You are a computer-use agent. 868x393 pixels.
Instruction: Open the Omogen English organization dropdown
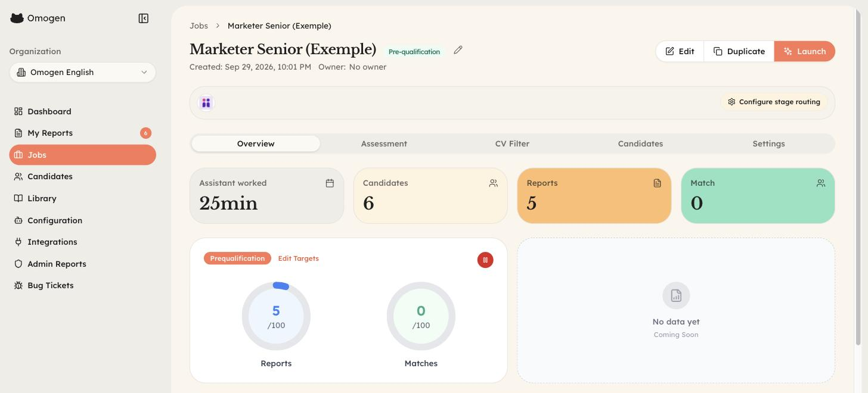pyautogui.click(x=82, y=72)
